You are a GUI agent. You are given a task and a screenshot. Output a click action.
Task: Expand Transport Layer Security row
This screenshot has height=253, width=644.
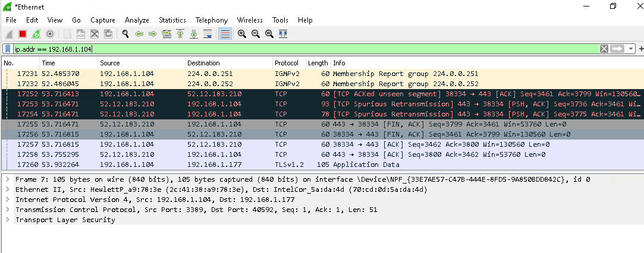(7, 220)
